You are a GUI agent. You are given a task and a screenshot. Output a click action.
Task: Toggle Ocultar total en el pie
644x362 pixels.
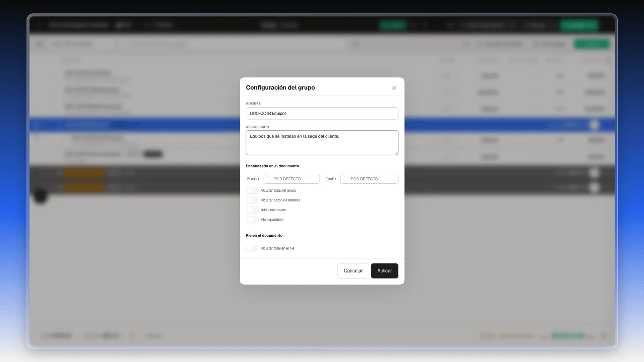pyautogui.click(x=253, y=248)
